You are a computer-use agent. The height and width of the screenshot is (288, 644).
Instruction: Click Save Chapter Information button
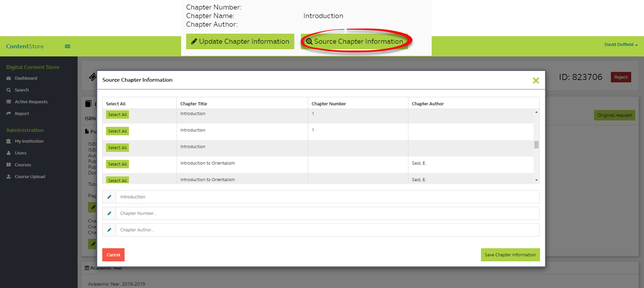coord(510,255)
